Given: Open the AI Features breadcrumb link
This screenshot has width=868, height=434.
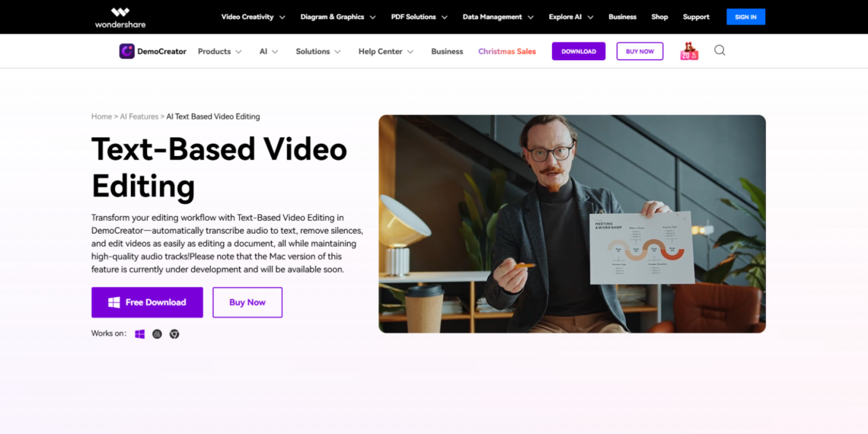Looking at the screenshot, I should (139, 116).
